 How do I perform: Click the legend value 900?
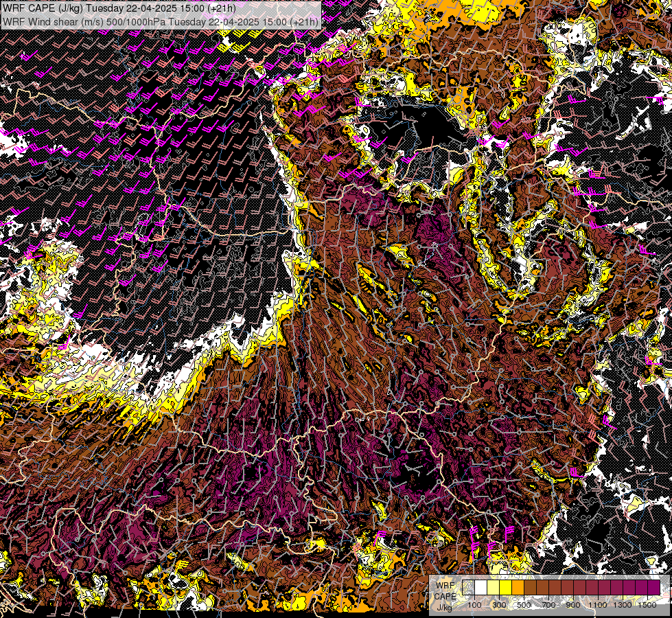pos(573,605)
